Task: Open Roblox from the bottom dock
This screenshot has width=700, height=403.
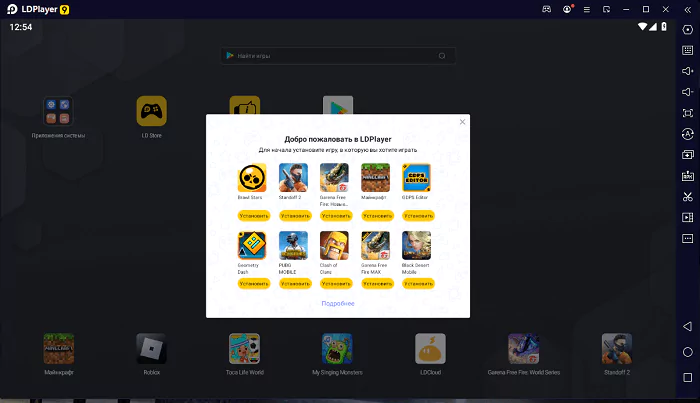Action: click(152, 349)
